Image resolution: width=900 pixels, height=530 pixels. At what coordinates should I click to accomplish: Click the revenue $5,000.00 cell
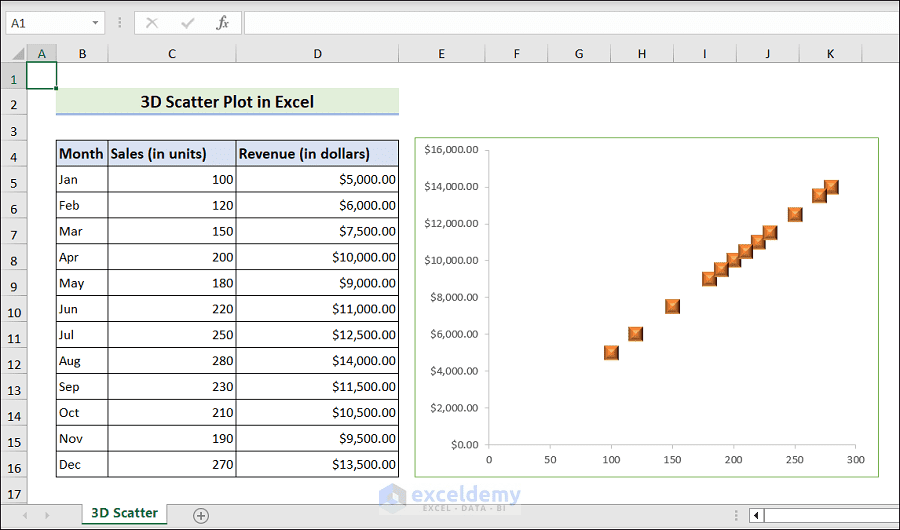pyautogui.click(x=317, y=179)
